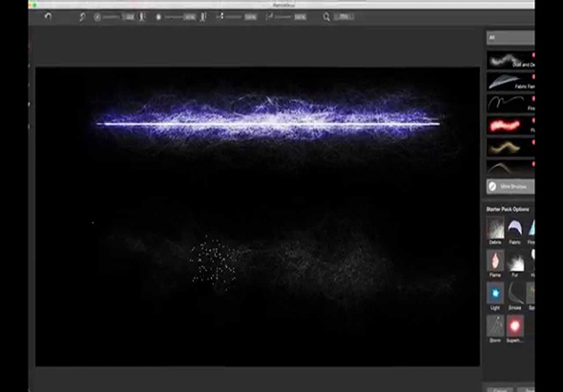Toggle the pen pressure icon next to the opacity field
Image resolution: width=563 pixels, height=392 pixels.
203,17
